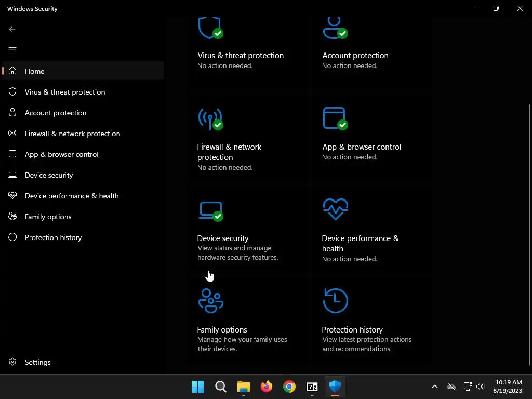Screen dimensions: 532x399
Task: Click the Account protection tile title
Action: 355,55
